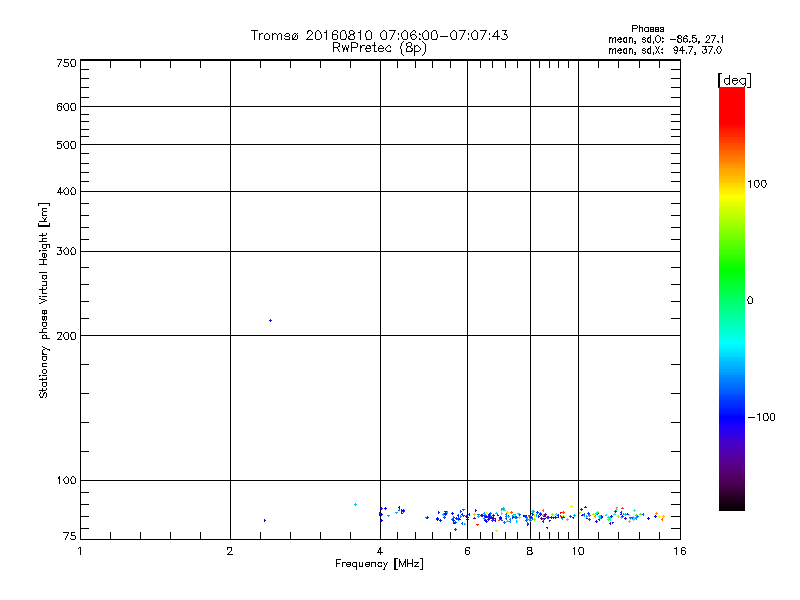Click the y-axis tick label "100"

coord(66,480)
